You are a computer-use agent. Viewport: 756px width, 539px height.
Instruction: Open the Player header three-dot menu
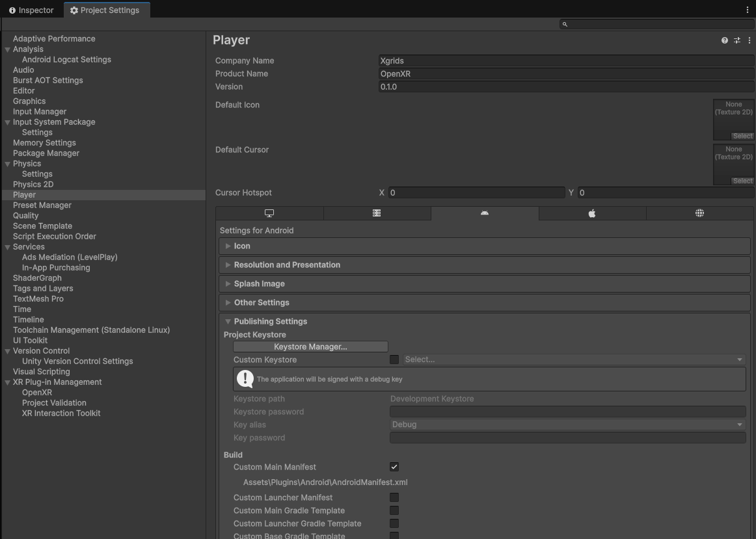coord(749,40)
